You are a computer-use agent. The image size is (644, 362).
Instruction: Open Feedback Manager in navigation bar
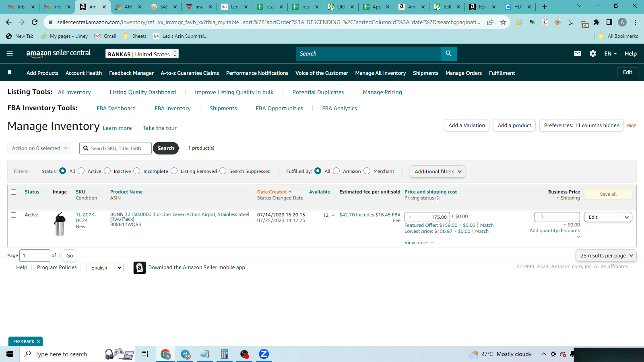click(131, 73)
